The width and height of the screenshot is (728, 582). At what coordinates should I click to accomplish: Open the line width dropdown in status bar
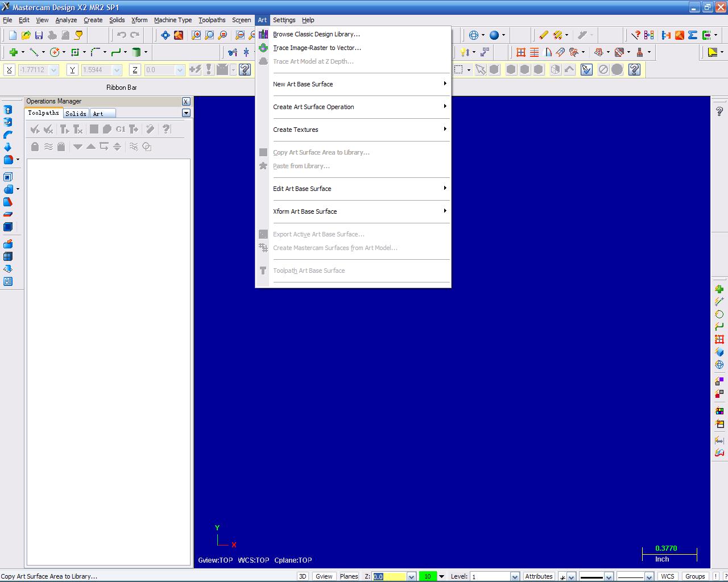(649, 577)
